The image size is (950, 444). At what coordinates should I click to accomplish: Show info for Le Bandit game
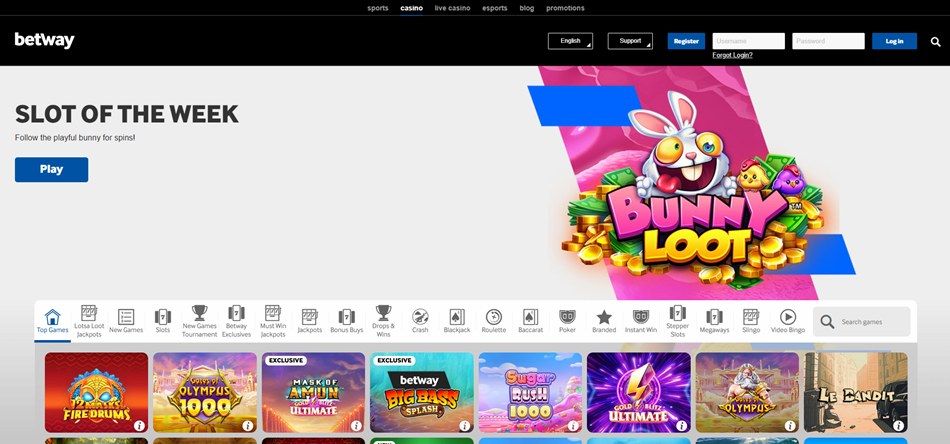coord(898,425)
